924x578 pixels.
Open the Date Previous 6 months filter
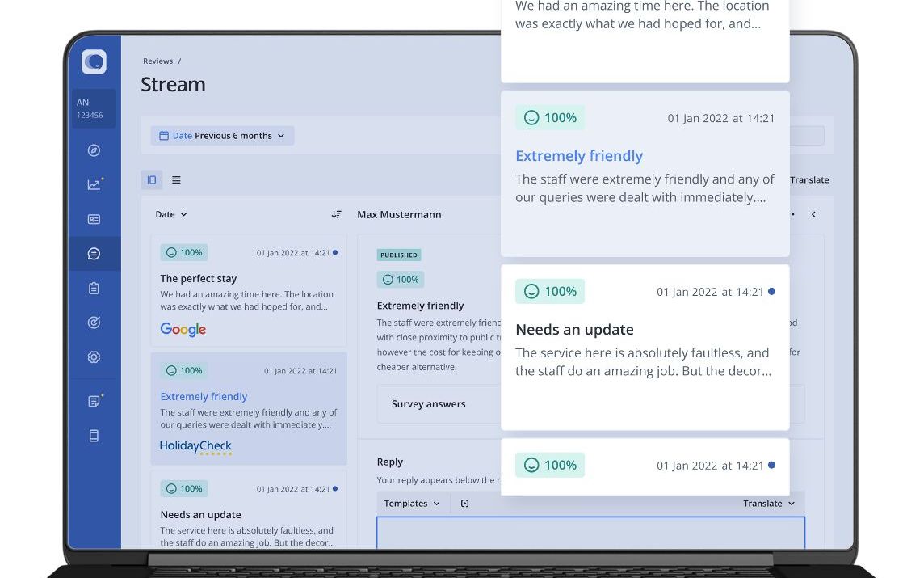tap(222, 136)
